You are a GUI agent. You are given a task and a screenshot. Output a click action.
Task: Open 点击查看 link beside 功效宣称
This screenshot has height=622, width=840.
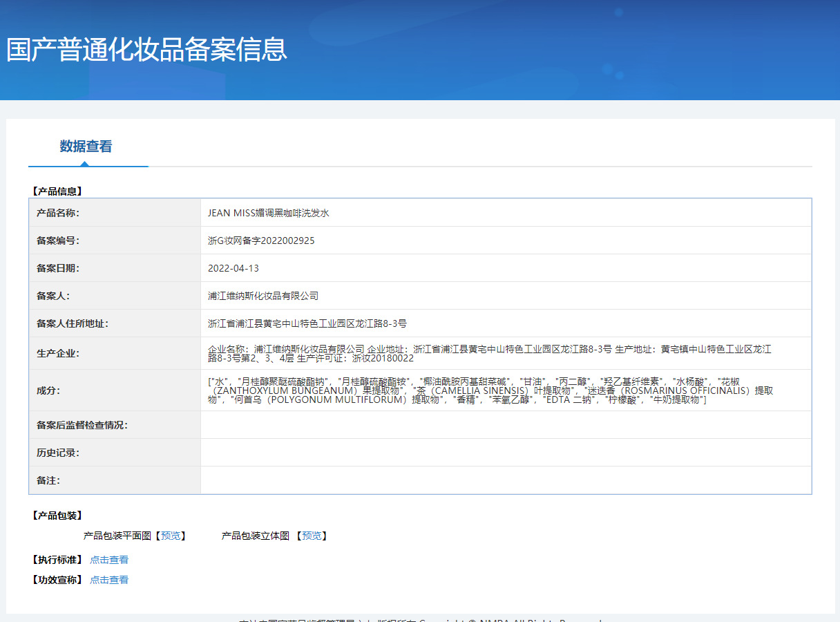coord(109,580)
